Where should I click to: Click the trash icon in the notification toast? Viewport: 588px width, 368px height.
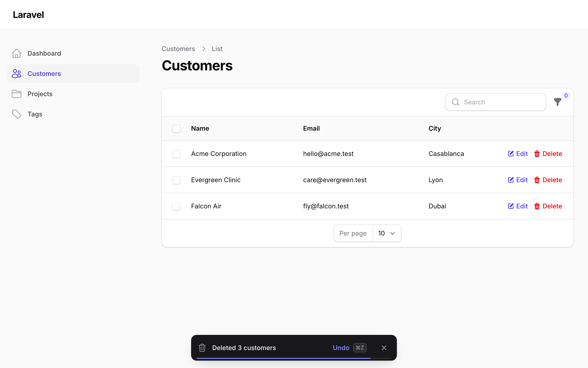(x=202, y=348)
